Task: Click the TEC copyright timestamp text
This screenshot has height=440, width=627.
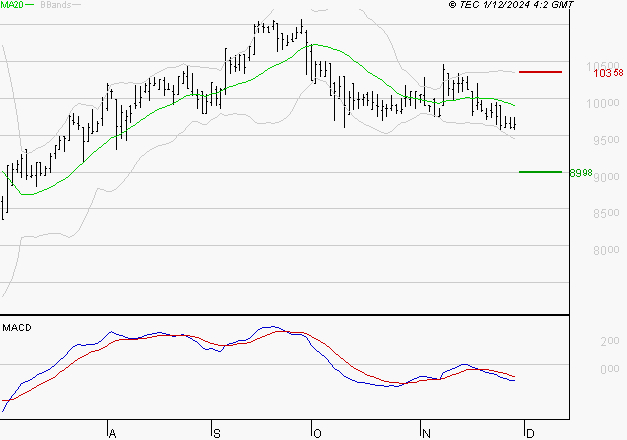Action: [511, 5]
